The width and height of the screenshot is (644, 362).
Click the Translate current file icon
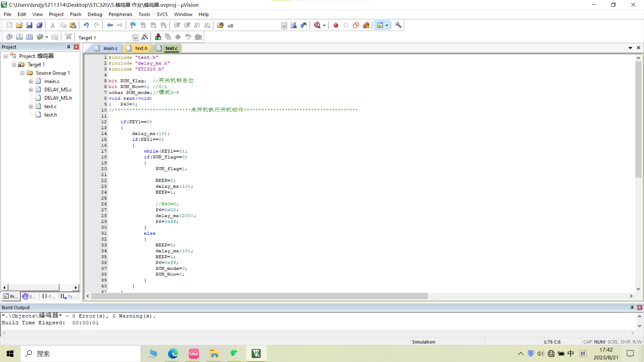pyautogui.click(x=9, y=37)
